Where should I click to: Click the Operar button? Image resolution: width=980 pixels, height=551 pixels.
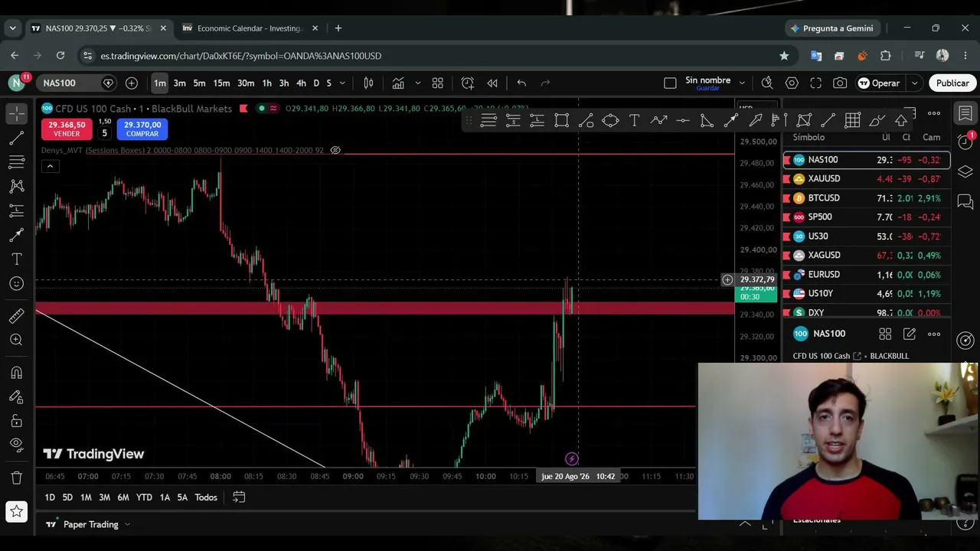point(879,83)
